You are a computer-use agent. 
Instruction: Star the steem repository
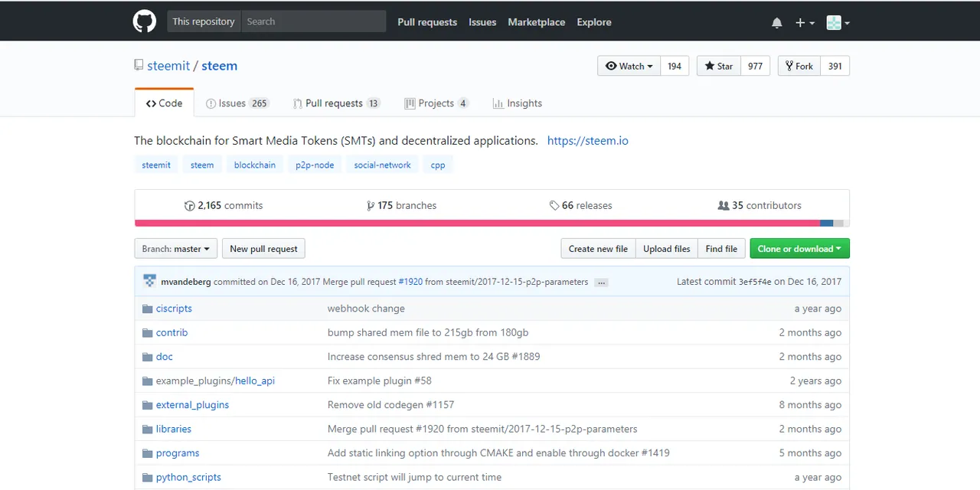pyautogui.click(x=719, y=66)
